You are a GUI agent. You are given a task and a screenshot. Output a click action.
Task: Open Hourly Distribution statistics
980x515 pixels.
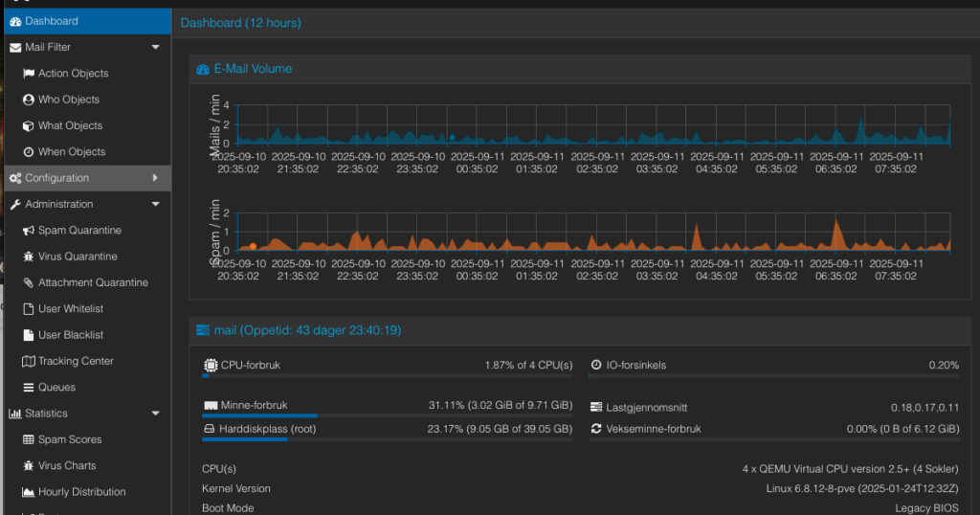tap(81, 492)
